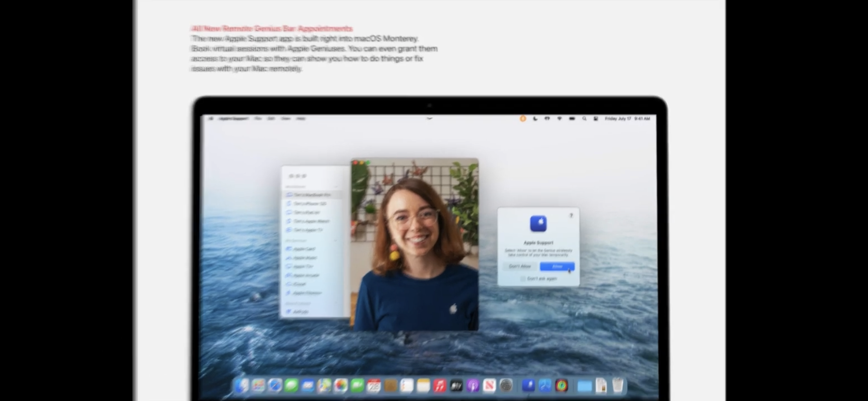
Task: Open the News app in the Dock
Action: tap(489, 386)
